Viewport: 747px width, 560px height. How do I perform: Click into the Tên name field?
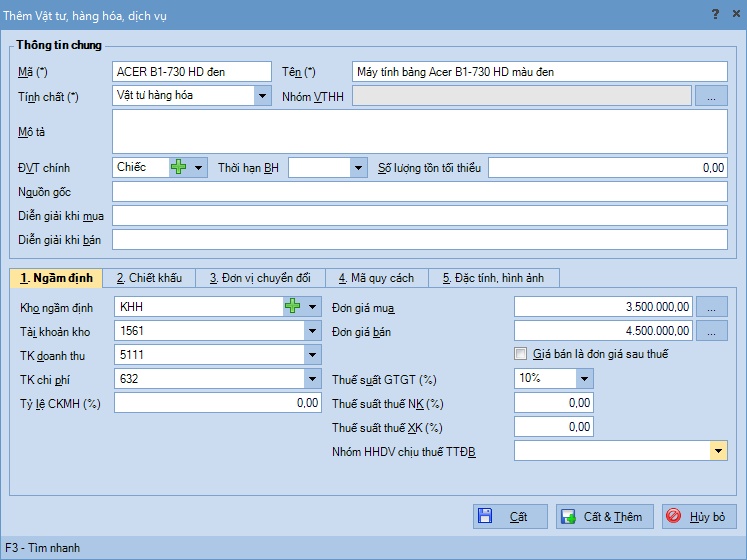pos(540,72)
